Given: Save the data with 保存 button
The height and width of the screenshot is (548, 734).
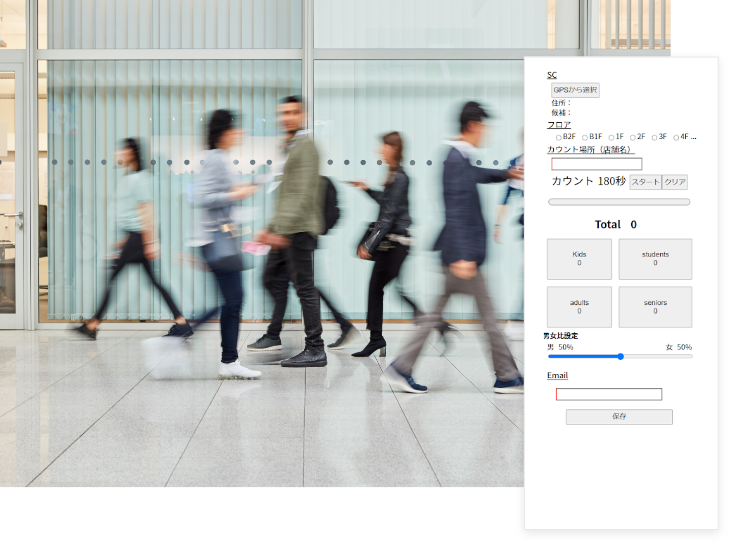Looking at the screenshot, I should (619, 416).
